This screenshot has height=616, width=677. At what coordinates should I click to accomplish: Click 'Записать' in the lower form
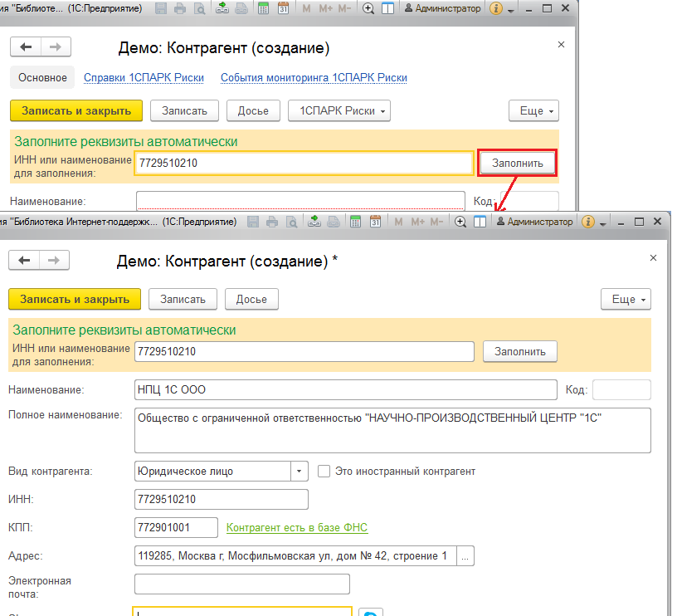[183, 300]
